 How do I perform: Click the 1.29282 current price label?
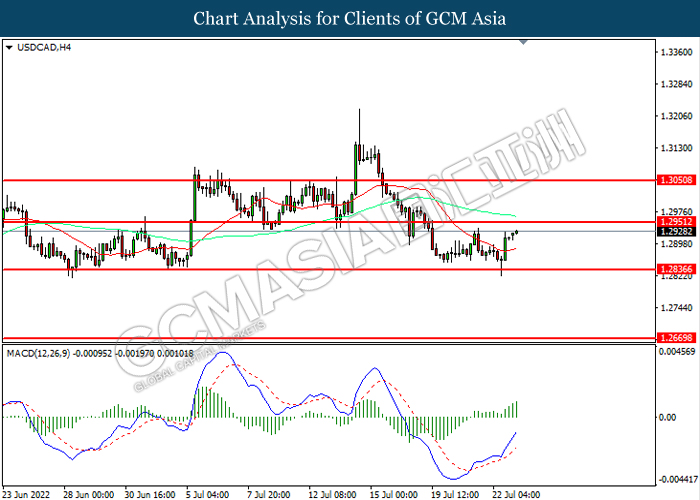coord(677,232)
